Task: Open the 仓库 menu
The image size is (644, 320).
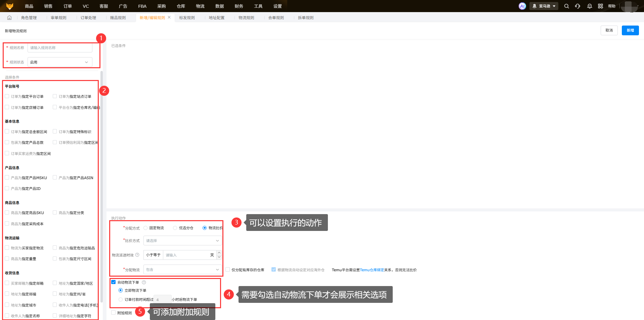Action: click(x=181, y=6)
